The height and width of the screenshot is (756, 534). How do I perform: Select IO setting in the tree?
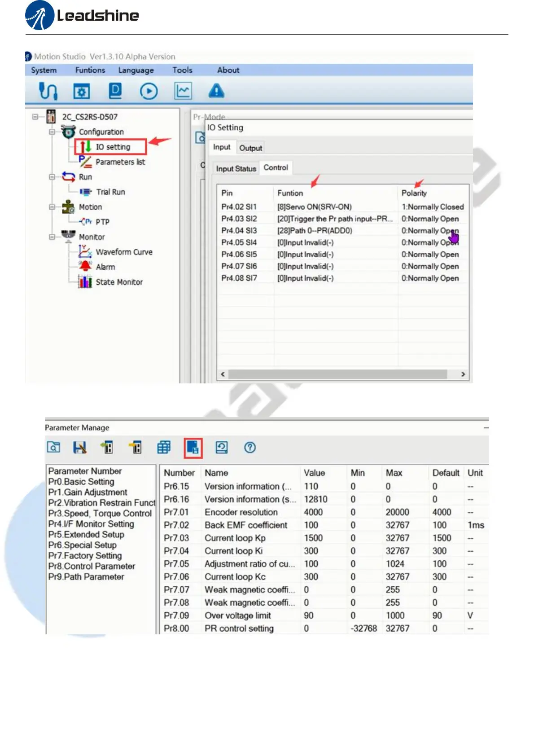[113, 147]
